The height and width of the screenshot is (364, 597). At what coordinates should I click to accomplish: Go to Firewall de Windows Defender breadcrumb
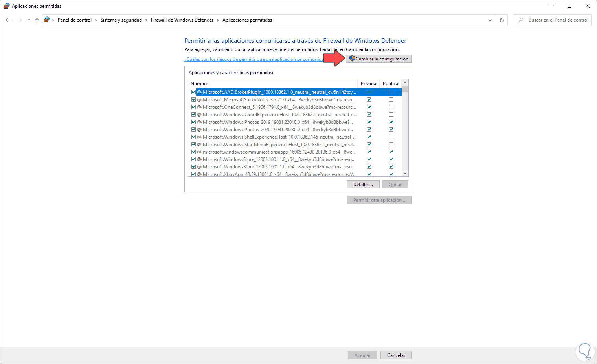point(182,20)
